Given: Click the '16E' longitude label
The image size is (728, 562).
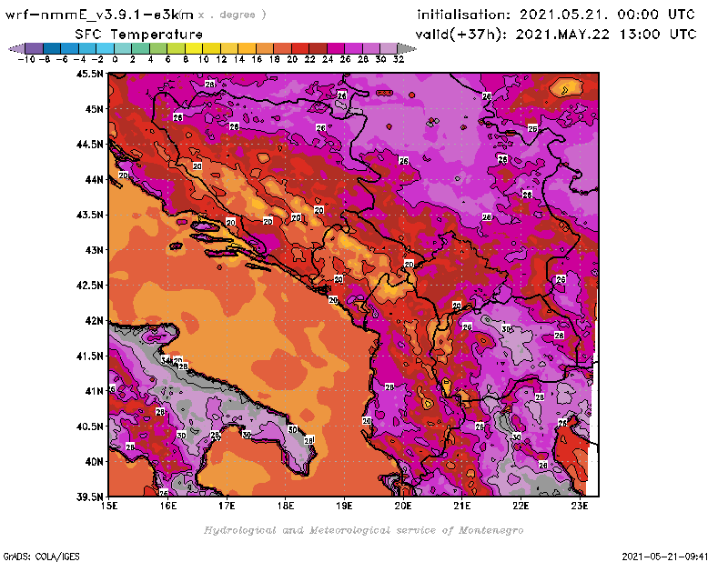Looking at the screenshot, I should [x=168, y=506].
